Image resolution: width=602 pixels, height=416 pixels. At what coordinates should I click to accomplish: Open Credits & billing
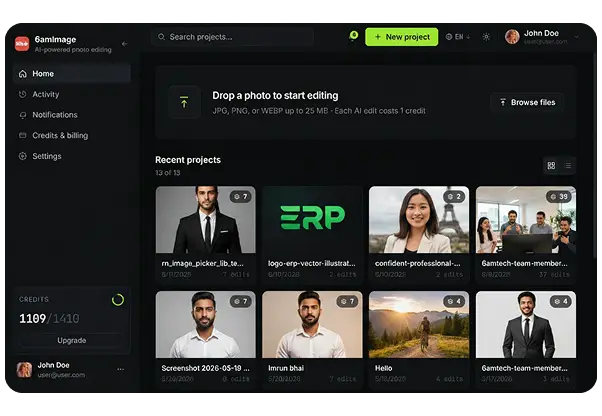[x=72, y=135]
